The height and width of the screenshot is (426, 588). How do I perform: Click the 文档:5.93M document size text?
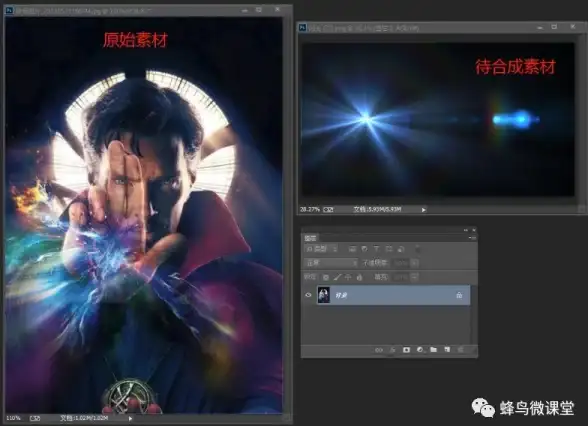(377, 209)
